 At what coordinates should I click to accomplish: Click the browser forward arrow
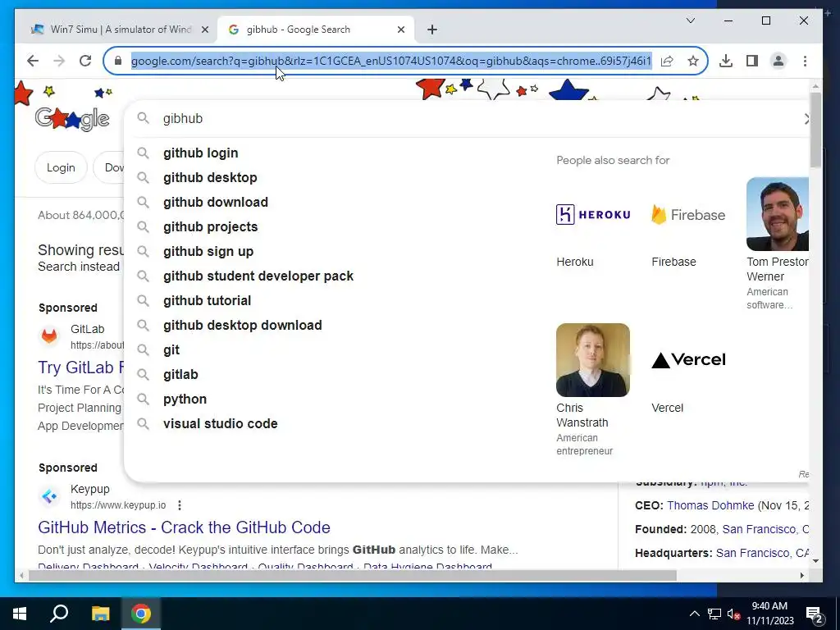click(x=59, y=61)
